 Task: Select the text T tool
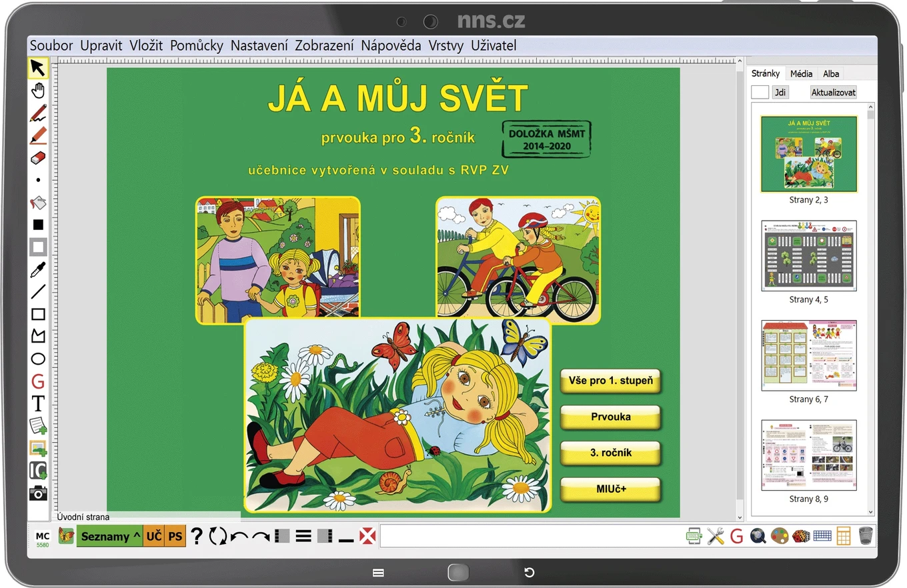click(x=38, y=403)
